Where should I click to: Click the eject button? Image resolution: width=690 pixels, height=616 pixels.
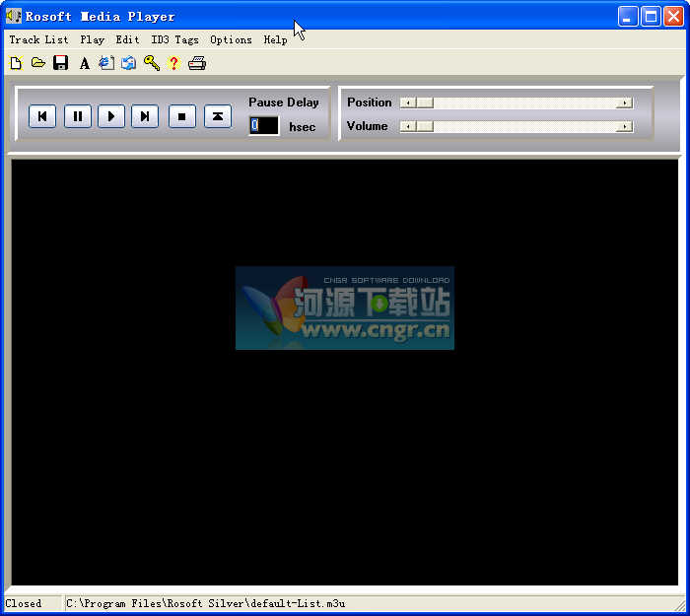click(x=218, y=116)
